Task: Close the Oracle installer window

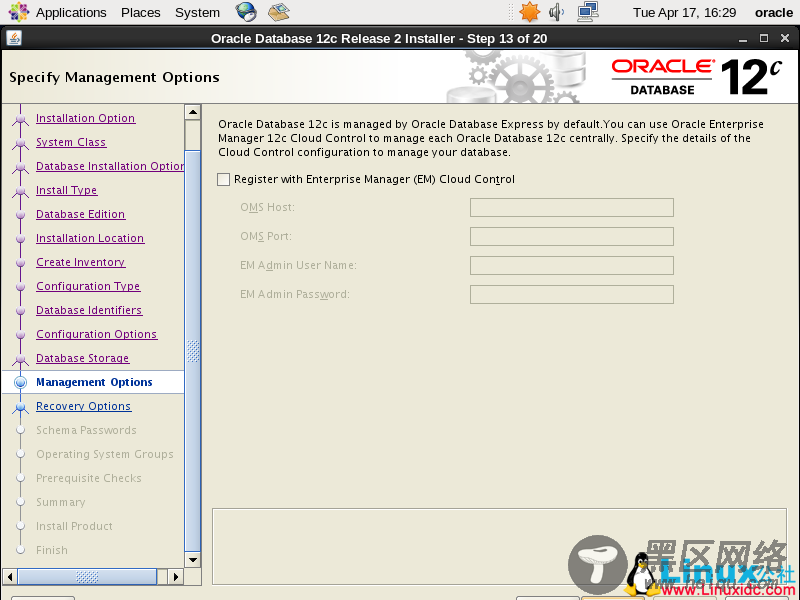Action: (785, 38)
